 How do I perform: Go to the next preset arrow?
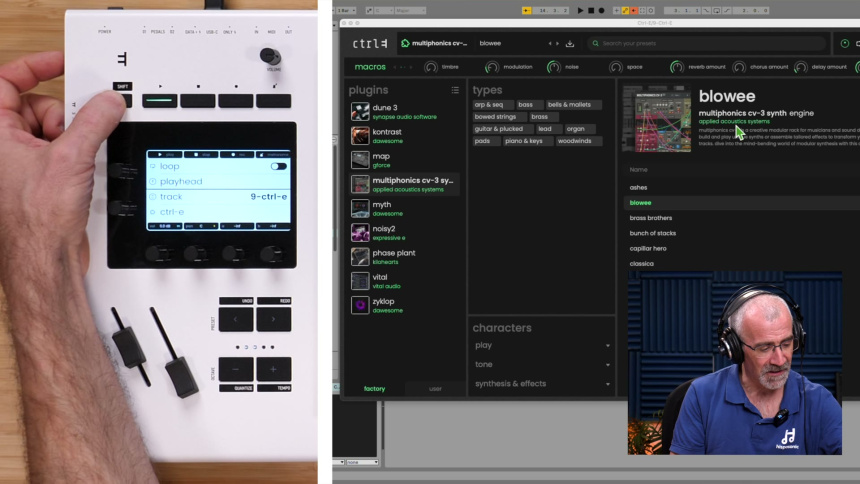558,43
